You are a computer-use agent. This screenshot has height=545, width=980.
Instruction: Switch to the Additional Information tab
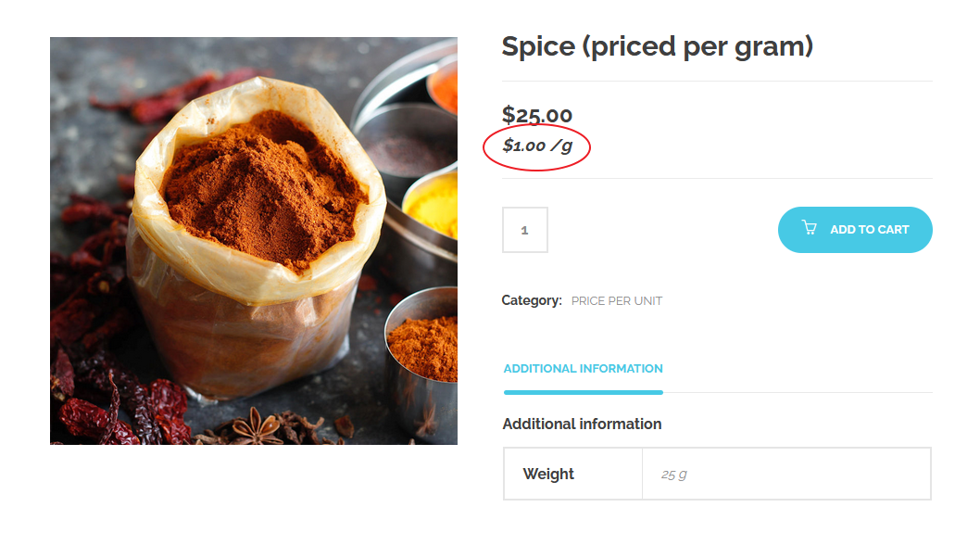click(x=583, y=369)
